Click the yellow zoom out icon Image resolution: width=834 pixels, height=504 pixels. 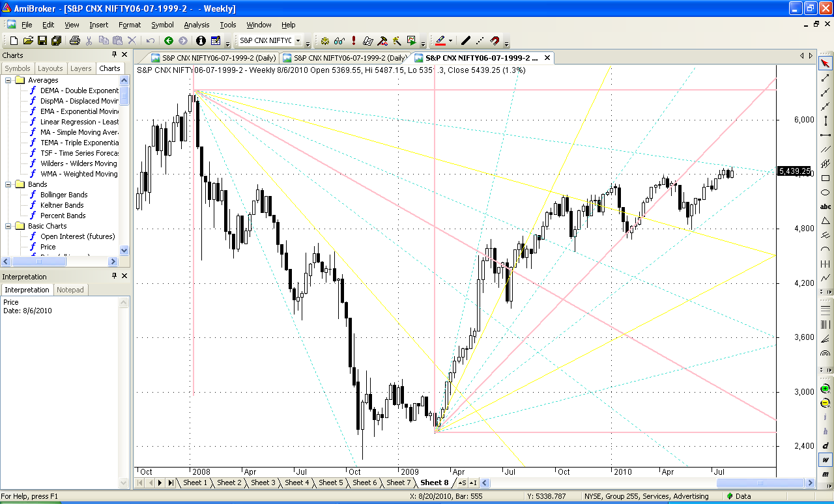pos(826,402)
